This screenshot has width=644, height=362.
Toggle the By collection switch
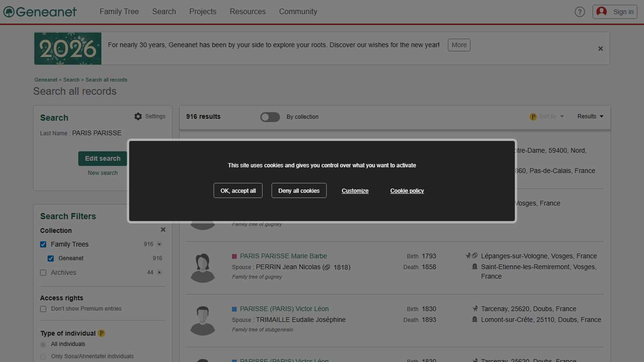tap(270, 117)
